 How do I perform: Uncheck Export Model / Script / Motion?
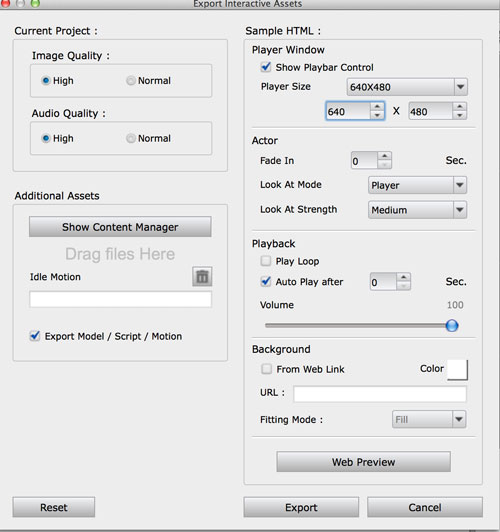tap(35, 336)
